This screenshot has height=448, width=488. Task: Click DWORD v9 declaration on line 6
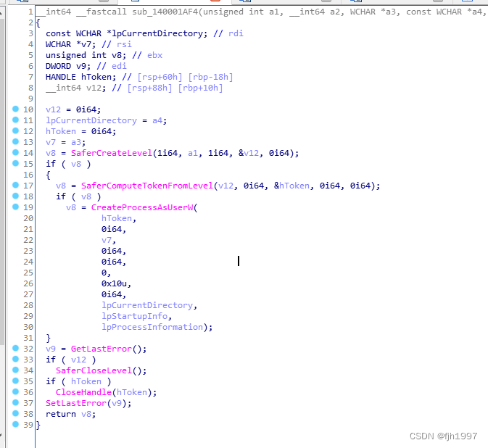coord(68,66)
